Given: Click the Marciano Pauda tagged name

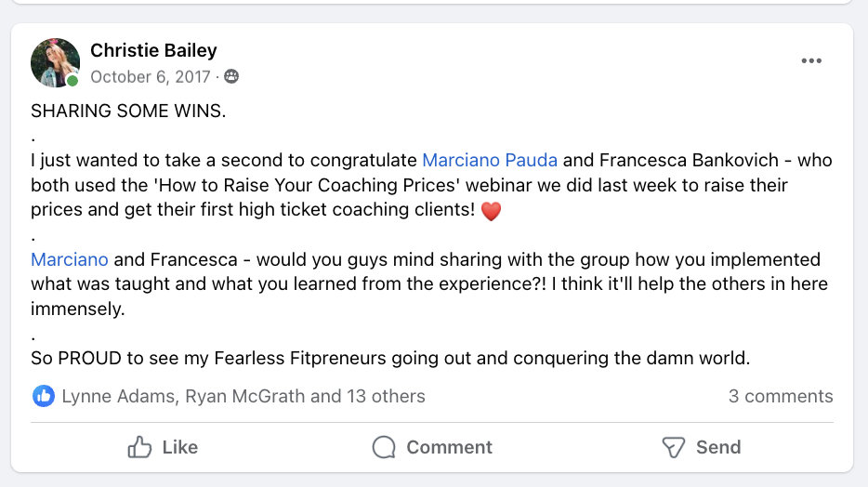Looking at the screenshot, I should tap(490, 160).
